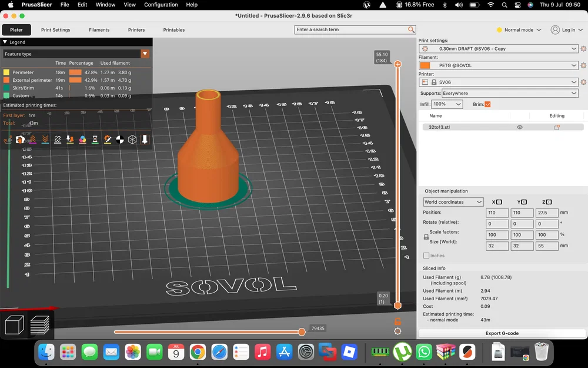Open Printer SV06 dropdown
The height and width of the screenshot is (368, 588).
pyautogui.click(x=499, y=82)
